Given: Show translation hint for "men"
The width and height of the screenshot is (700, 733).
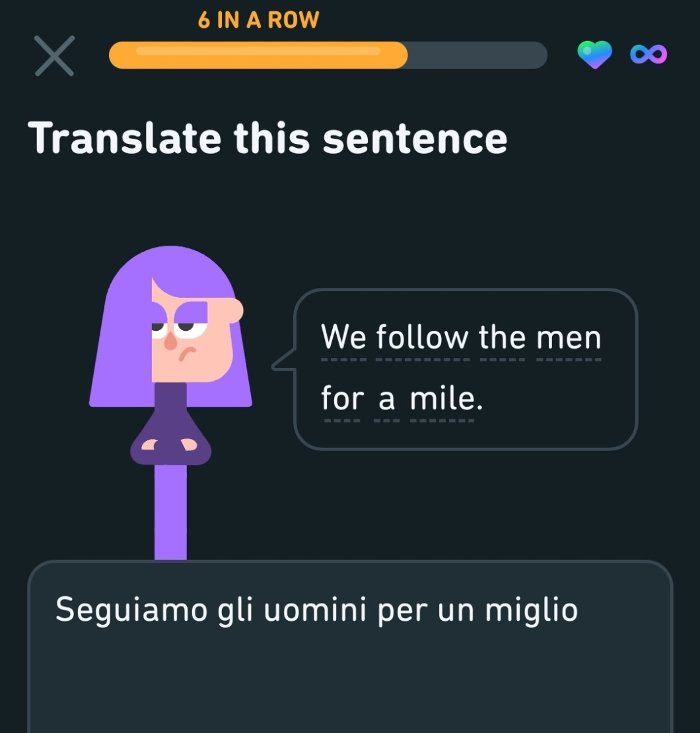Looking at the screenshot, I should tap(569, 338).
